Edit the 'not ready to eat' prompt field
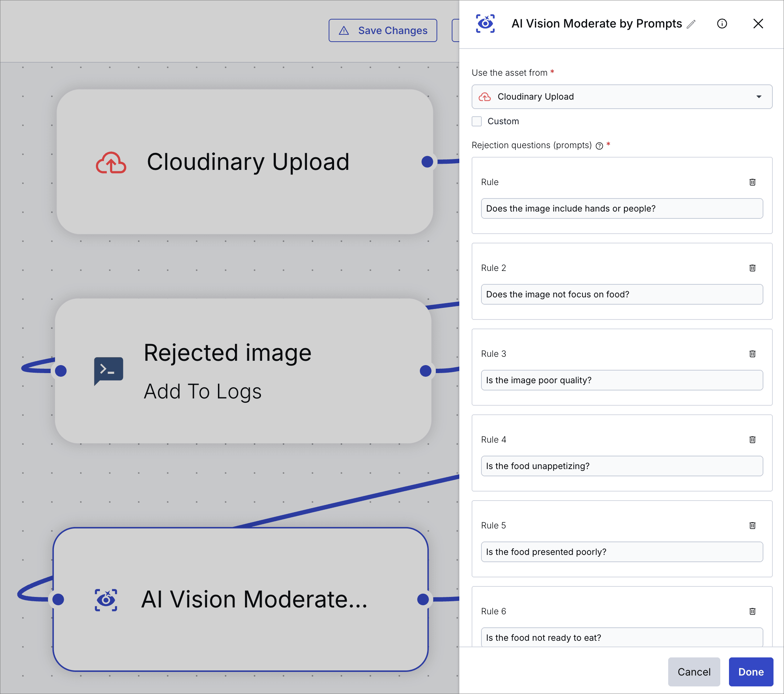Viewport: 784px width, 694px height. [x=622, y=637]
